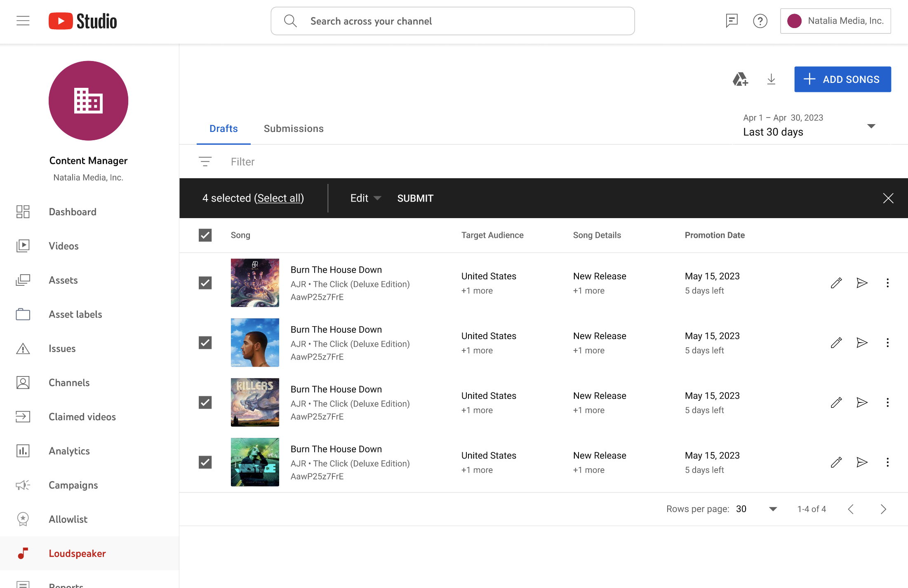Click send arrow icon on second song row

tap(862, 343)
